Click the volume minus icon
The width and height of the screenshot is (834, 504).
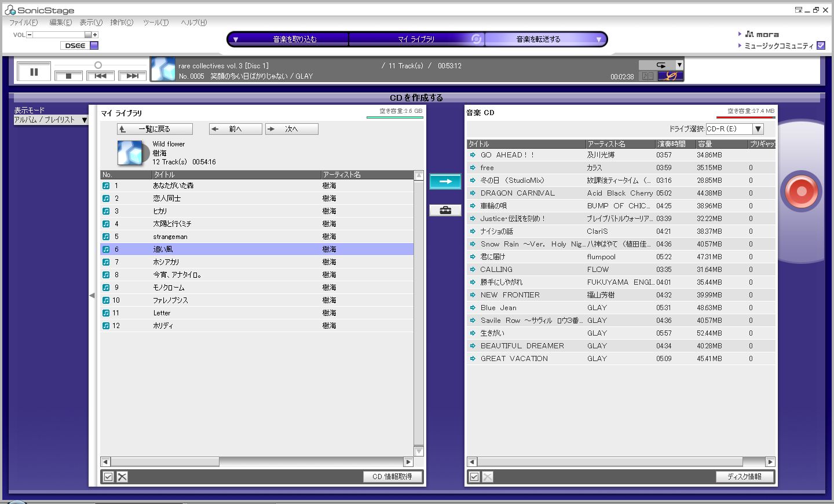30,35
